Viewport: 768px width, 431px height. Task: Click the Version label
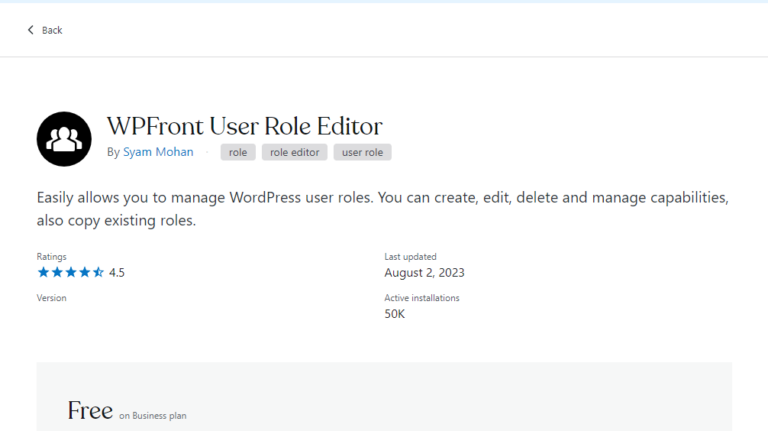click(x=51, y=298)
